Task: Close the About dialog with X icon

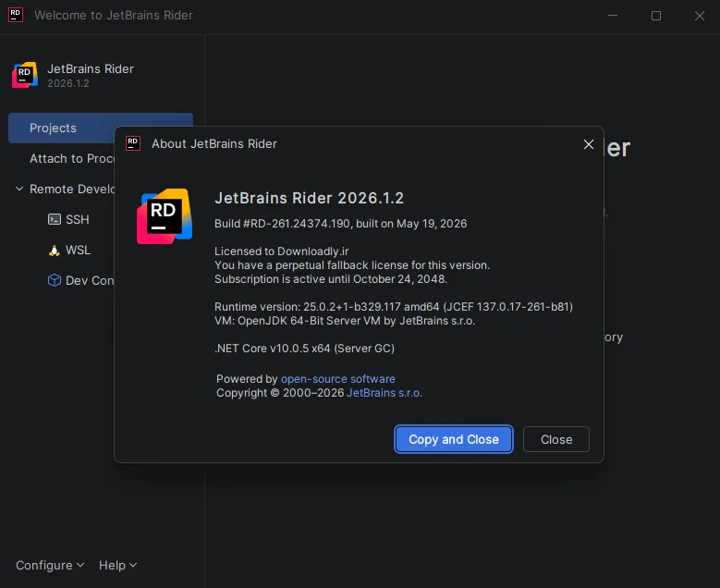Action: point(588,144)
